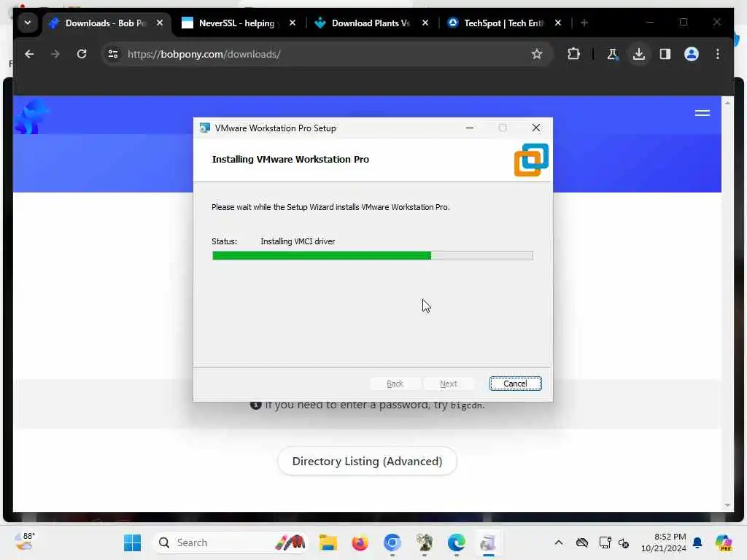The image size is (747, 560).
Task: Click the Bob Pony site logo
Action: (x=31, y=117)
